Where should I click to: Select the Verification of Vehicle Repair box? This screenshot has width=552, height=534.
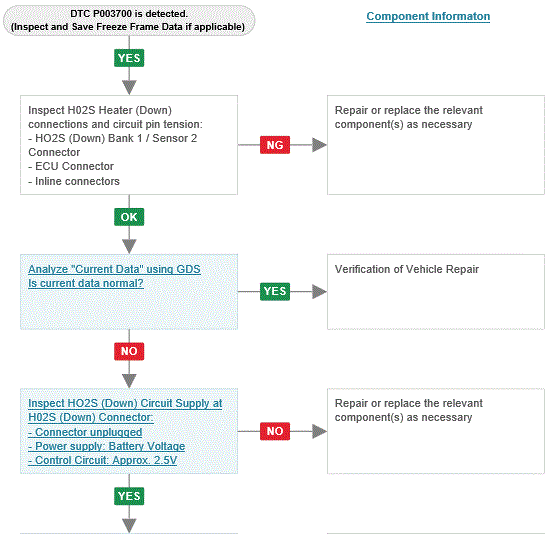click(436, 292)
